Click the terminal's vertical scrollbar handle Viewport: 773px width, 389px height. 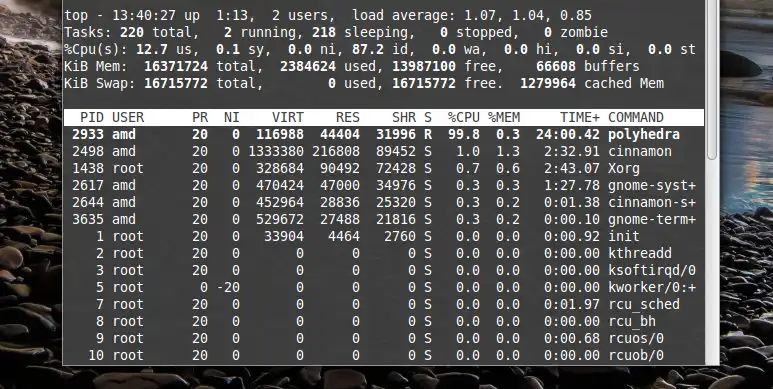711,80
